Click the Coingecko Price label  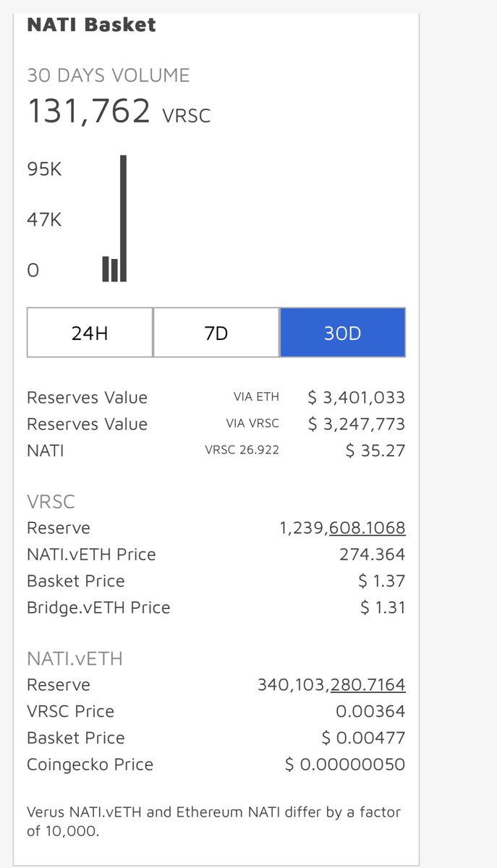pos(90,765)
